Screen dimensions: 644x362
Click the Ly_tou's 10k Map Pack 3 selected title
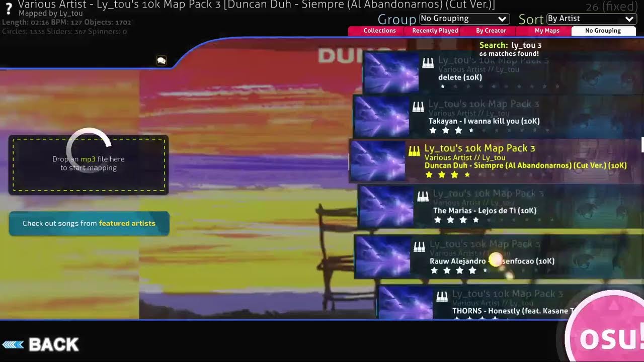coord(479,148)
